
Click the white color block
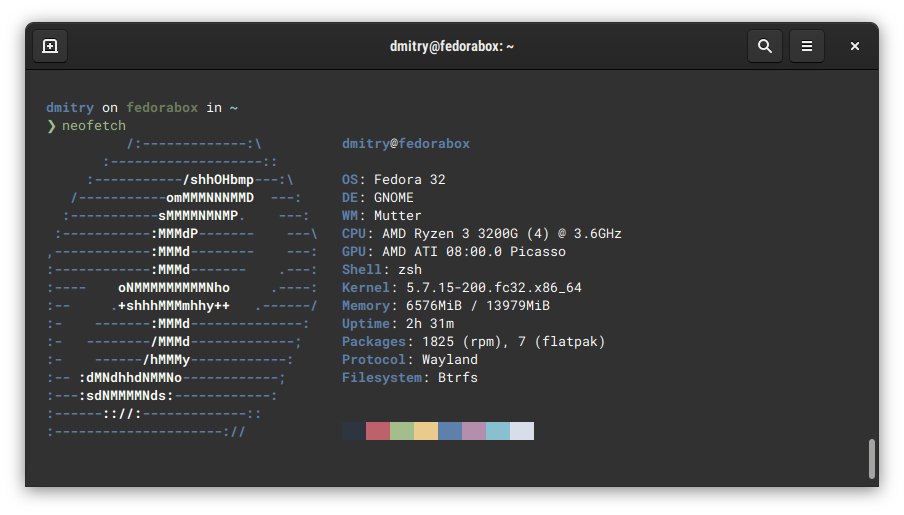(x=522, y=431)
